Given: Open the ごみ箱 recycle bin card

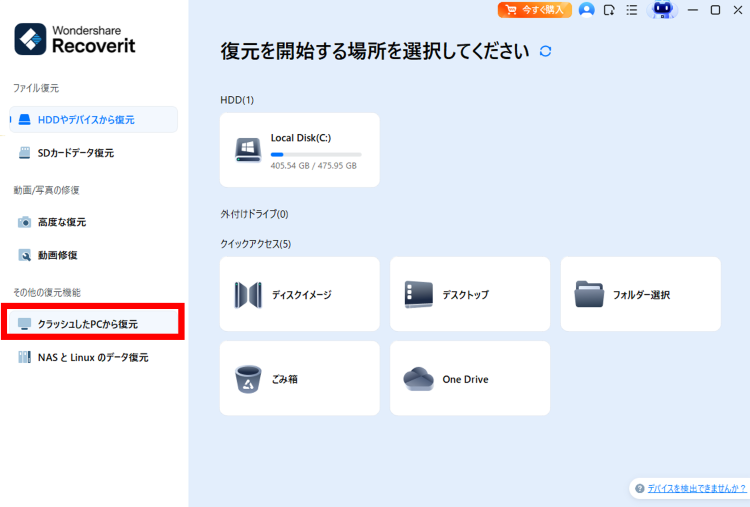Looking at the screenshot, I should click(299, 378).
